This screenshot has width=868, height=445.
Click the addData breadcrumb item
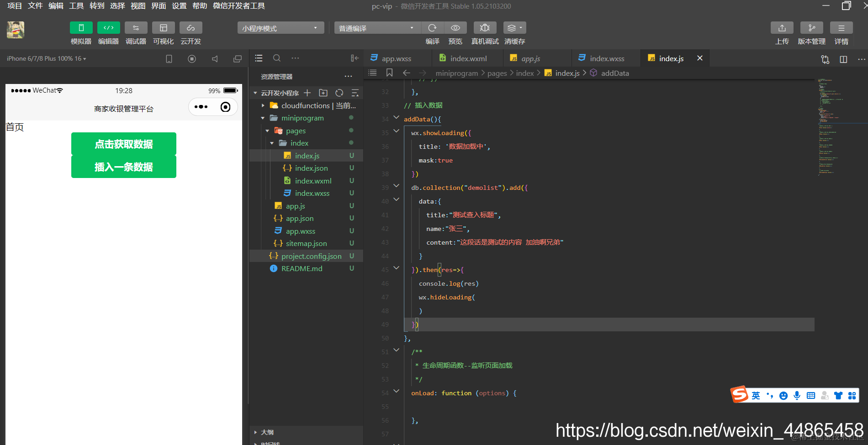(615, 73)
